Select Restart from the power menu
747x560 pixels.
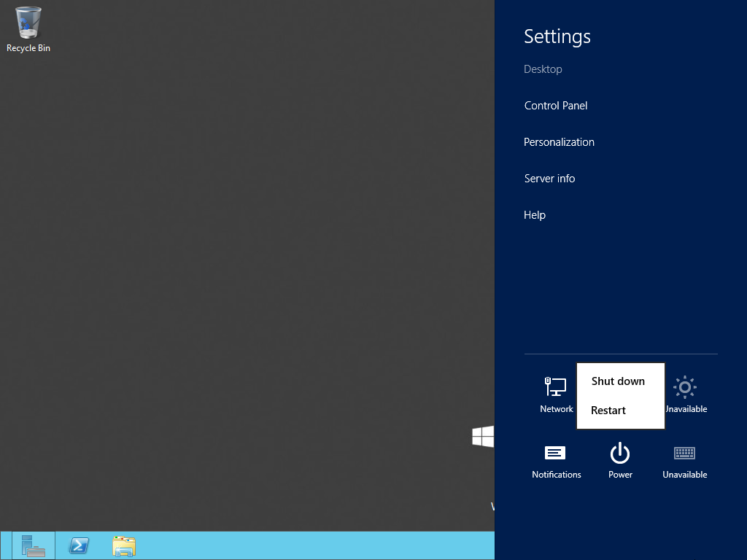click(x=608, y=410)
